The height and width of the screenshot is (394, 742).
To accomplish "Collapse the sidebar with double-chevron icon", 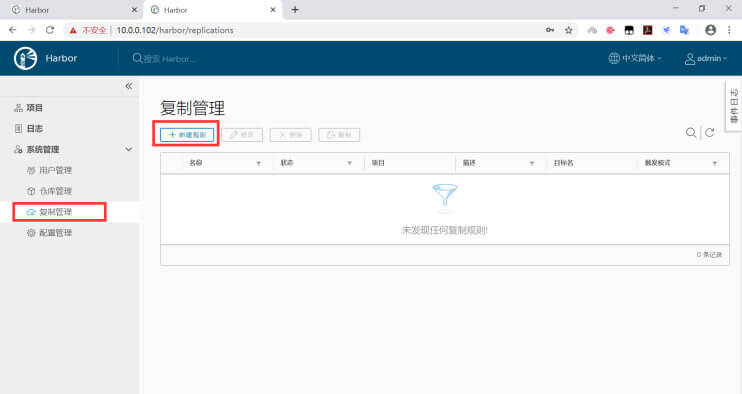I will (x=129, y=86).
